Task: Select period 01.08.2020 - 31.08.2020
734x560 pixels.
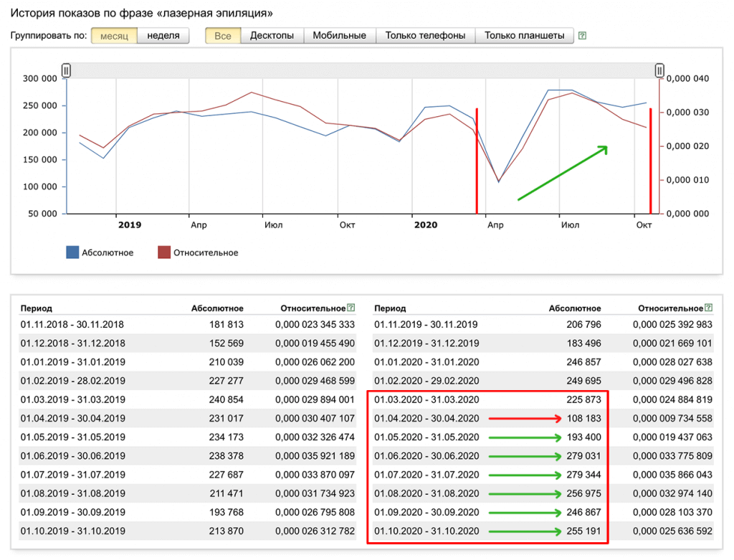Action: (x=426, y=493)
